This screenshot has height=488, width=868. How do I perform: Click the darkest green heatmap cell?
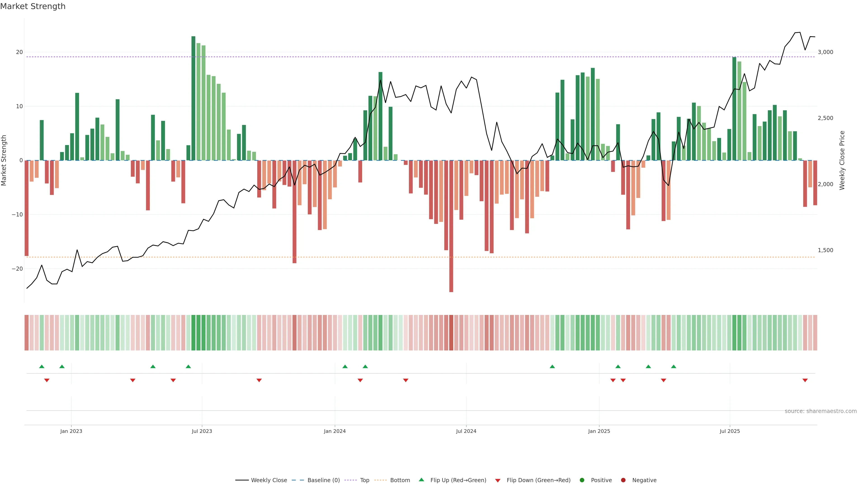(193, 333)
